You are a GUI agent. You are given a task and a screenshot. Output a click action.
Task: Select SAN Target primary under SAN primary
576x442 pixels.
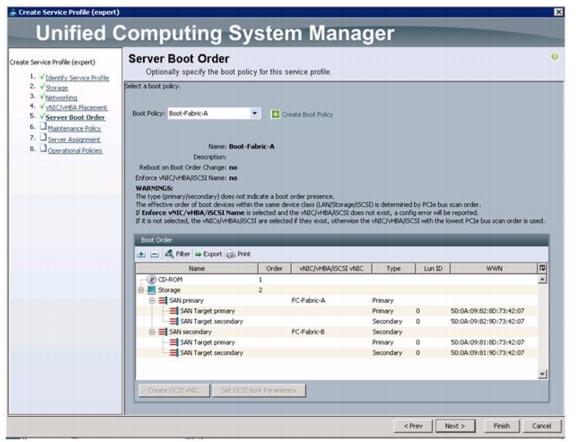click(x=337, y=311)
